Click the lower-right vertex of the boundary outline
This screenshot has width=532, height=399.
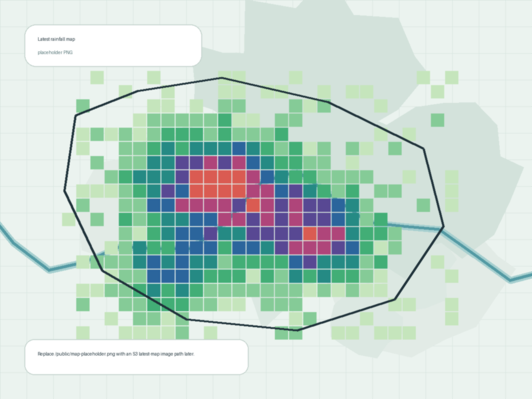point(394,299)
